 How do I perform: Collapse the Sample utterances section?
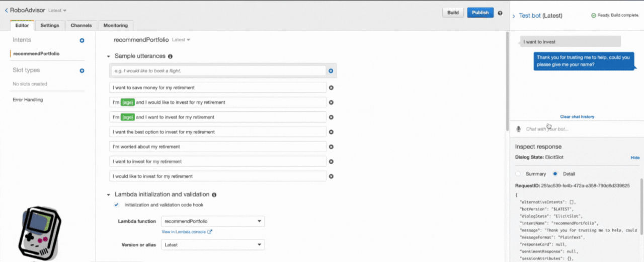(108, 56)
